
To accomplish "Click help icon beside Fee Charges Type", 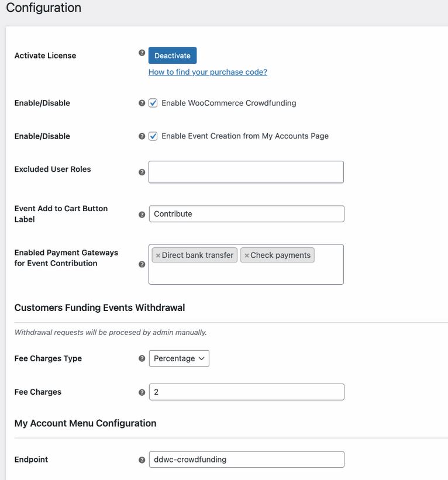I will pyautogui.click(x=142, y=358).
